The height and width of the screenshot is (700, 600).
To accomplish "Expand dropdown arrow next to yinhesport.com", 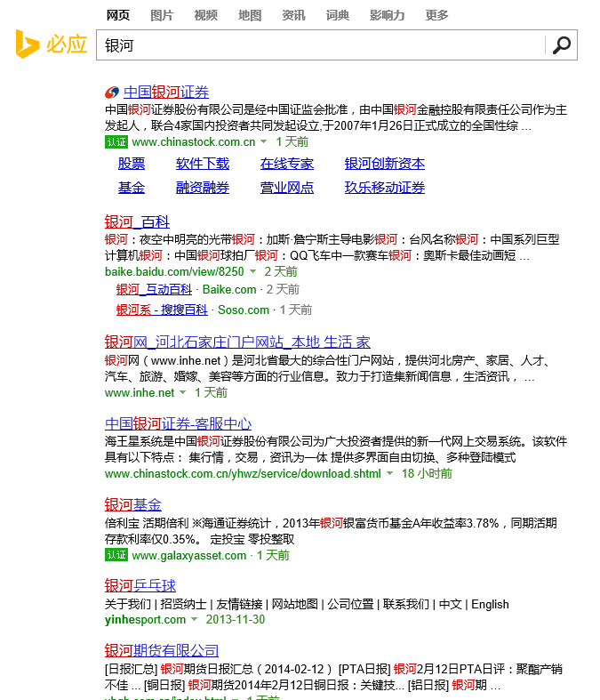I will pos(194,619).
